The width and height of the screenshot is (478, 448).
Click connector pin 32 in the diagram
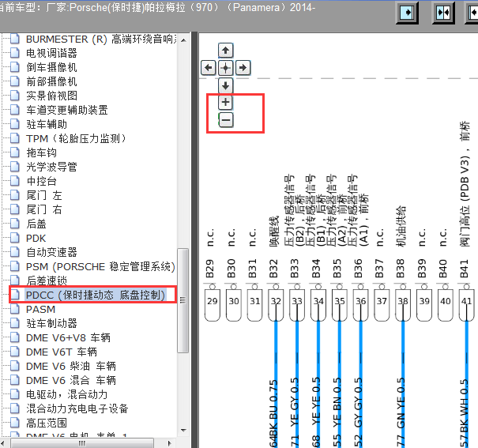pyautogui.click(x=276, y=304)
